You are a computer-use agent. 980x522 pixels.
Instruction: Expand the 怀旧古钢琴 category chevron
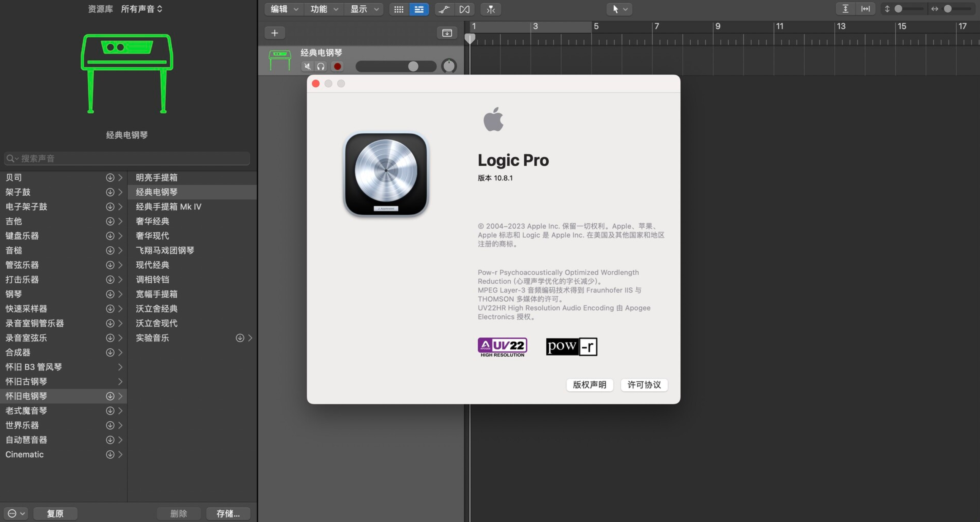[x=120, y=381]
